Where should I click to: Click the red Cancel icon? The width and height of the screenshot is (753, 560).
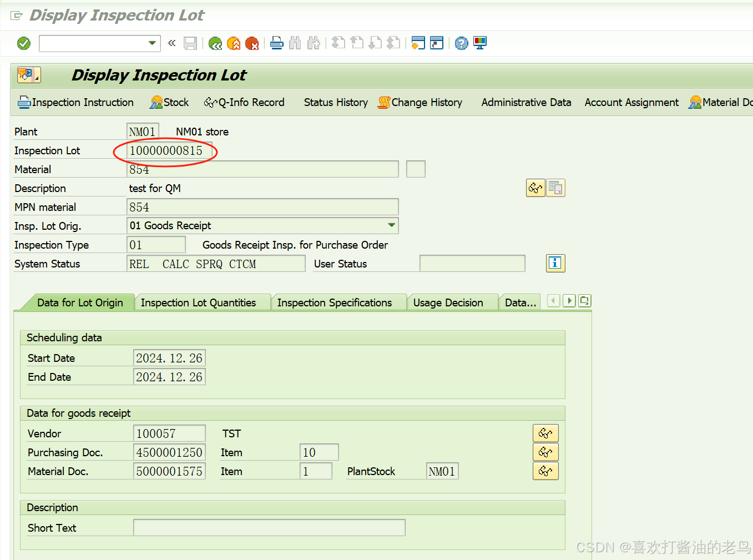[254, 43]
